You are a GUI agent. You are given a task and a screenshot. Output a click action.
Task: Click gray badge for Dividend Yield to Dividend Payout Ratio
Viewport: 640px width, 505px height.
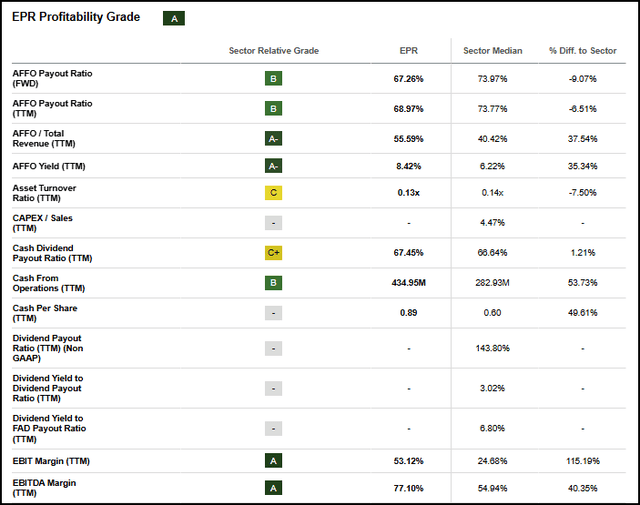pyautogui.click(x=273, y=389)
